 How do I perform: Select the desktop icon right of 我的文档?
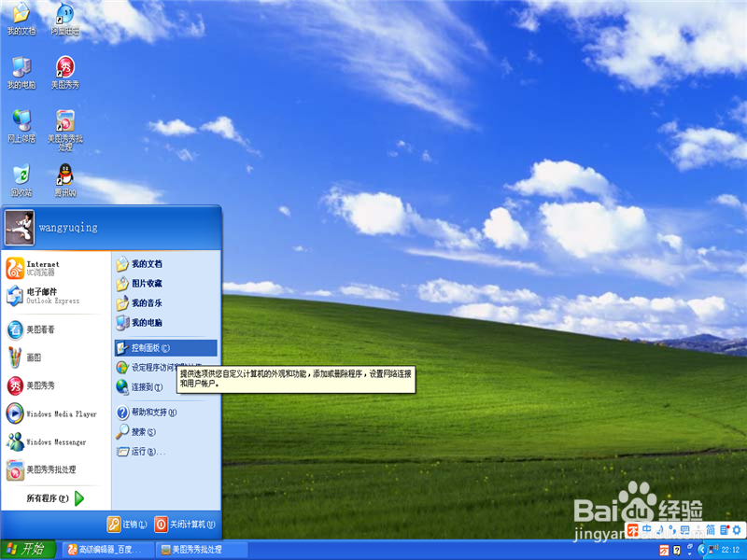point(65,19)
